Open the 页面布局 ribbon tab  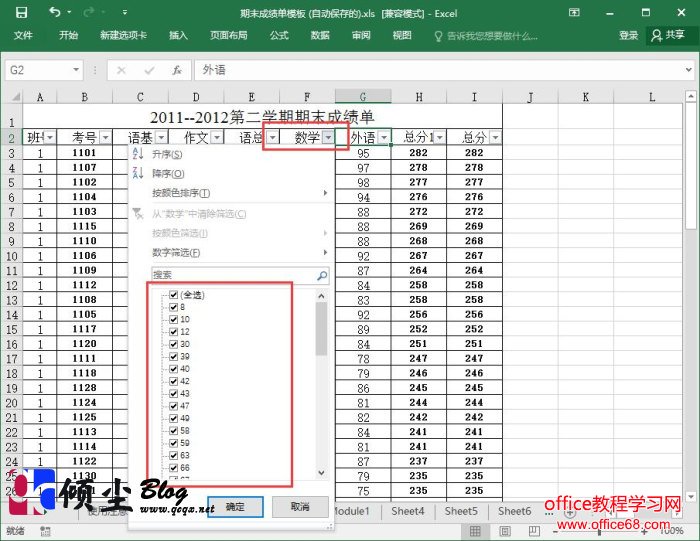[x=229, y=36]
